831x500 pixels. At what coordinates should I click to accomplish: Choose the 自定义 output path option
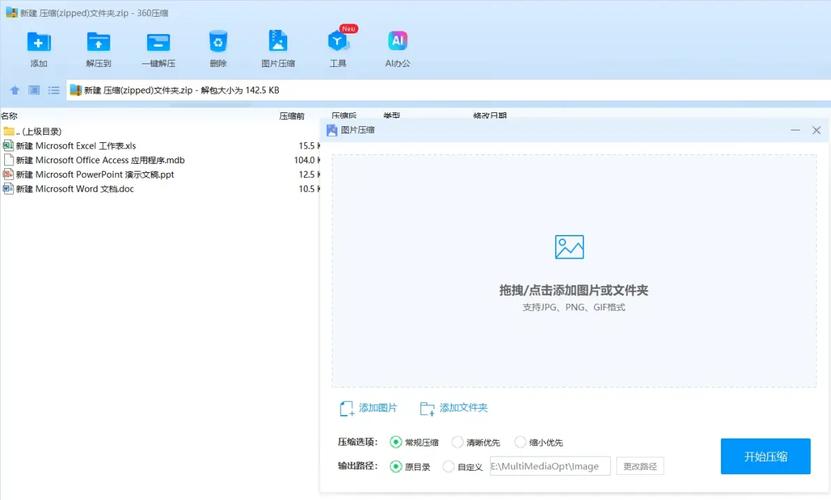pos(448,467)
